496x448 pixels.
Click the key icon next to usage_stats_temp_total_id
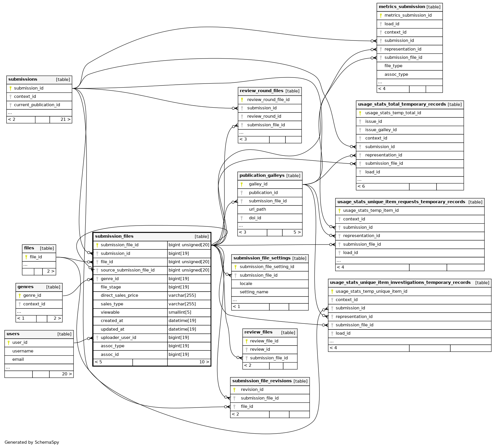click(x=360, y=113)
